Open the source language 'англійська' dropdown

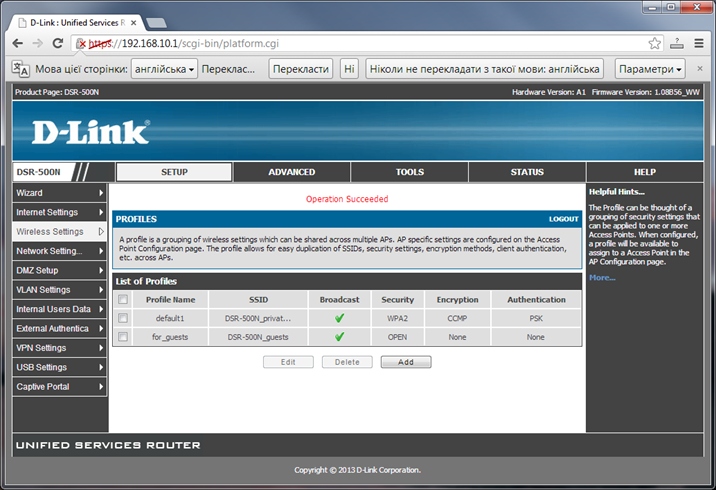(x=164, y=69)
